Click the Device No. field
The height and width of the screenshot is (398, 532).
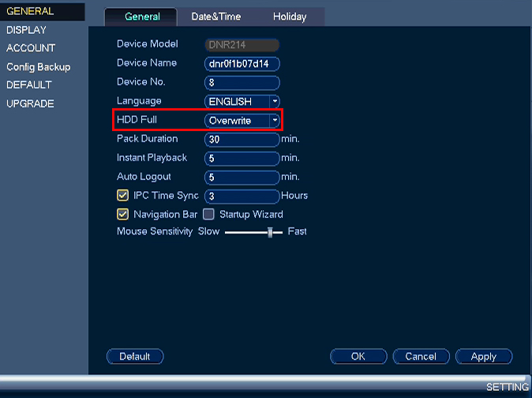point(242,83)
